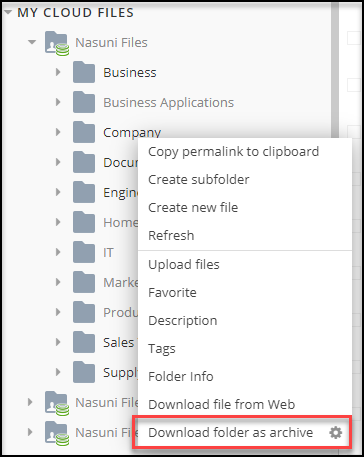
Task: Choose Create subfolder from context menu
Action: click(x=199, y=179)
